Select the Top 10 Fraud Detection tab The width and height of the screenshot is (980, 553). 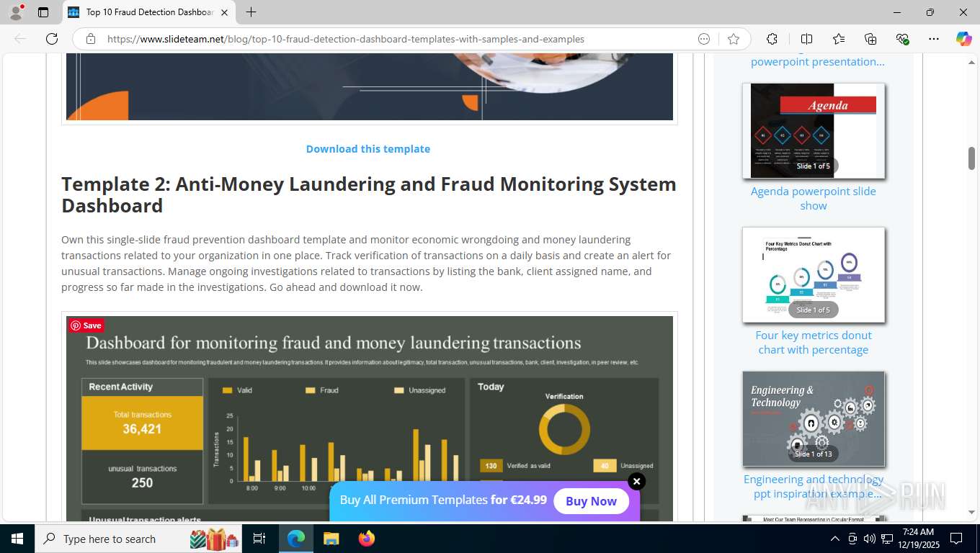coord(148,12)
